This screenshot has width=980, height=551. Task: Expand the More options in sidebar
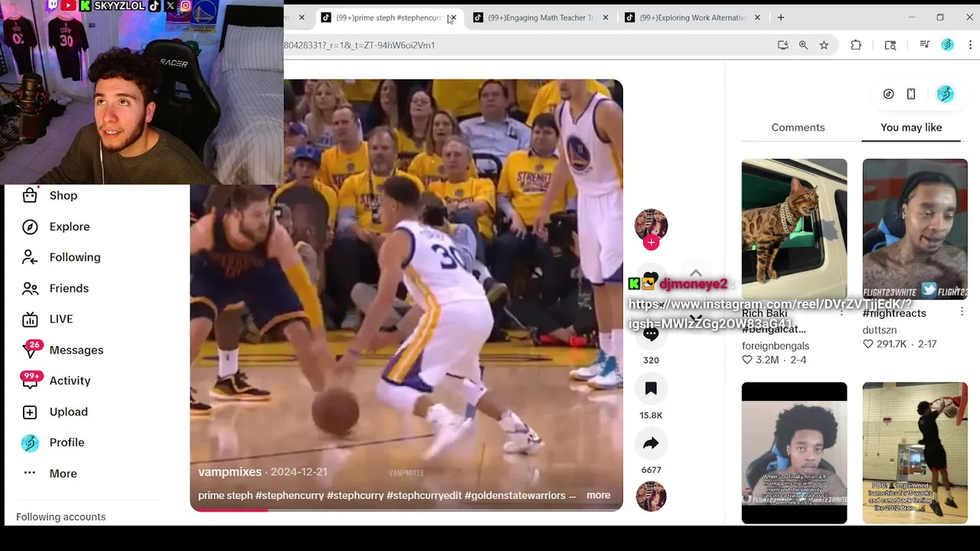50,474
